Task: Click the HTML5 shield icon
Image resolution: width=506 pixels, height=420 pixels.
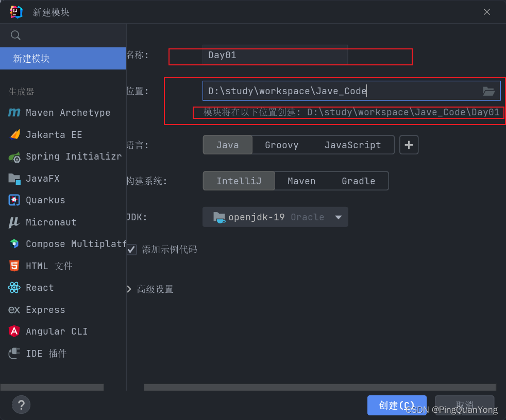Action: pyautogui.click(x=14, y=266)
